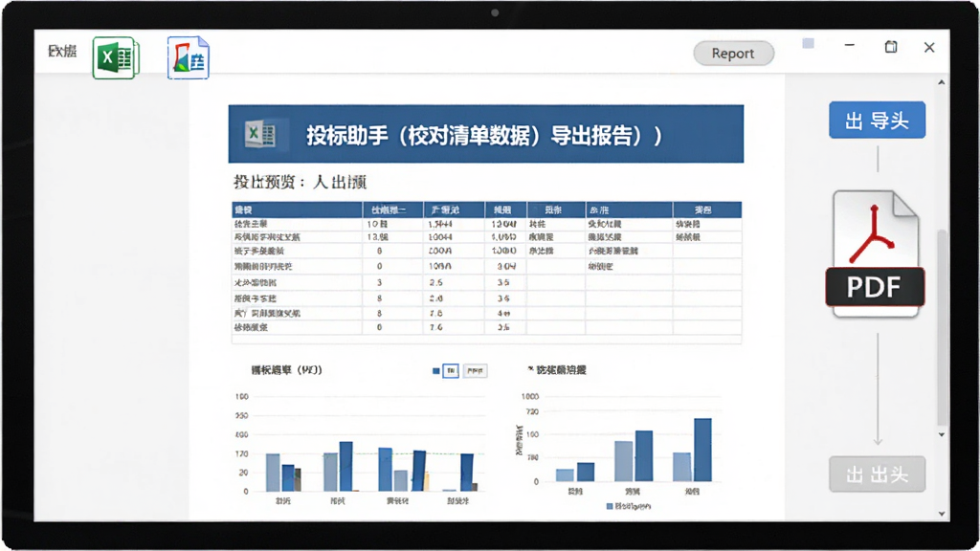
Task: Open the Excel icon in top toolbar
Action: point(116,57)
